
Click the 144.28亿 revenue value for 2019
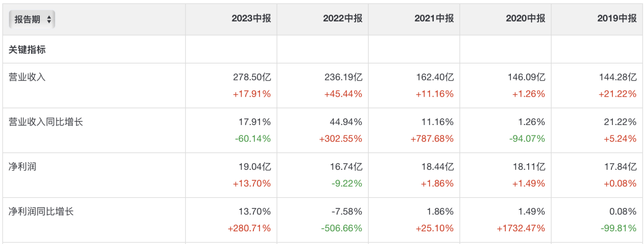[618, 78]
